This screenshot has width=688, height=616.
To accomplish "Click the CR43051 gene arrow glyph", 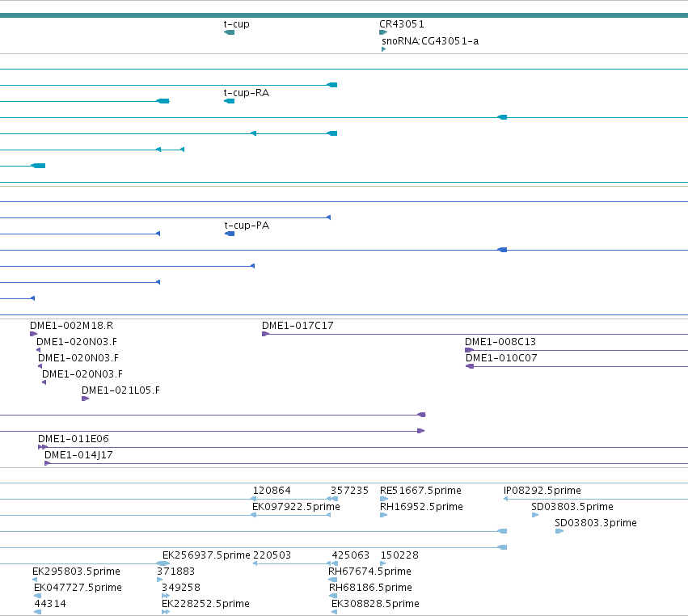I will coord(383,32).
